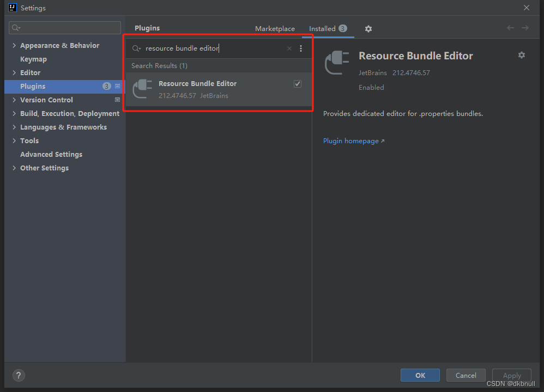The image size is (544, 392).
Task: Open the plugin search options menu
Action: tap(301, 48)
